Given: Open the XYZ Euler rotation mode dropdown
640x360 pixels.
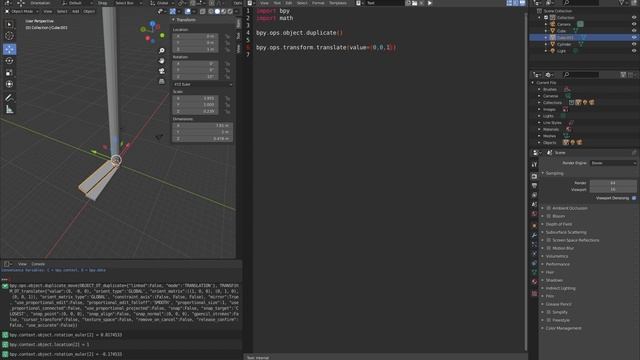Looking at the screenshot, I should pyautogui.click(x=203, y=84).
